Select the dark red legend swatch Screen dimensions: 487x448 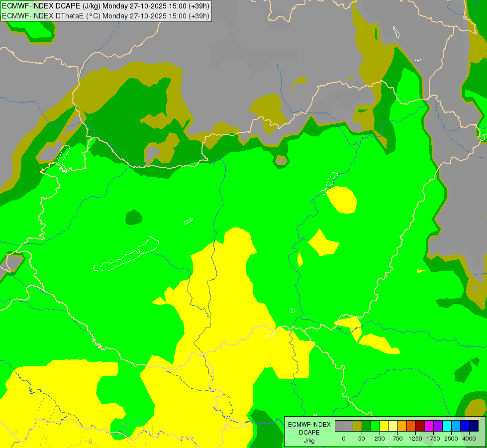[420, 426]
